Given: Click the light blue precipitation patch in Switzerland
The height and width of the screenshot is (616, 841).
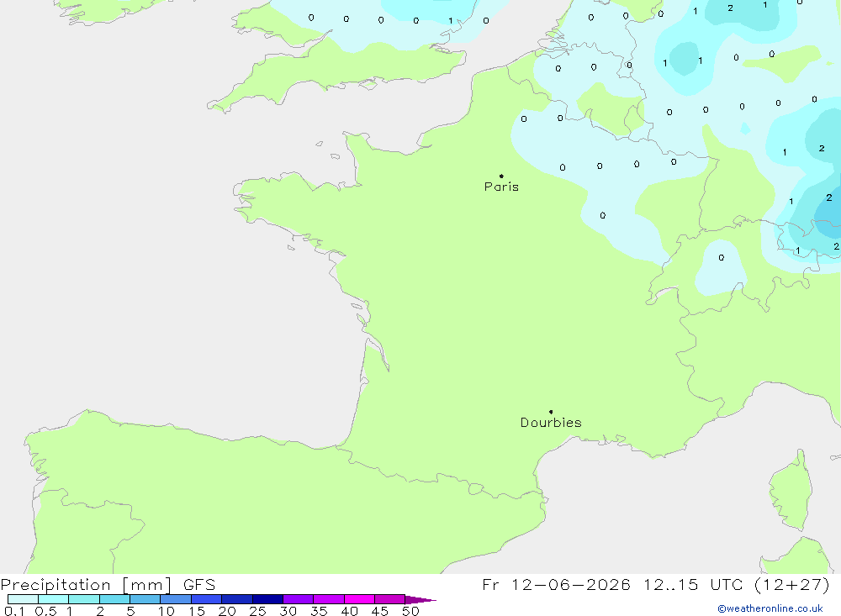Looking at the screenshot, I should point(721,267).
